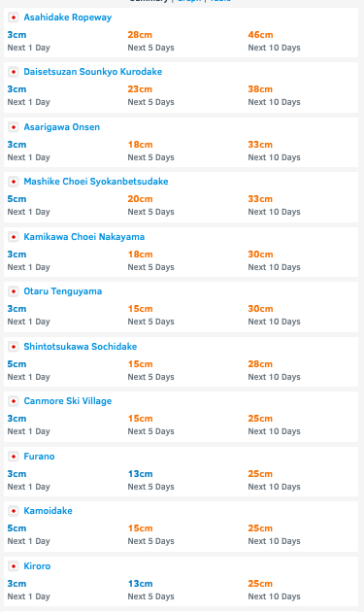Open Daisetsuzan Sounkyo Kurodake forecast link

93,72
